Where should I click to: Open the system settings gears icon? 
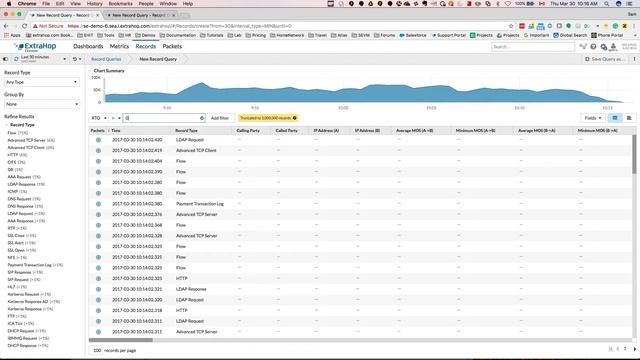point(603,47)
